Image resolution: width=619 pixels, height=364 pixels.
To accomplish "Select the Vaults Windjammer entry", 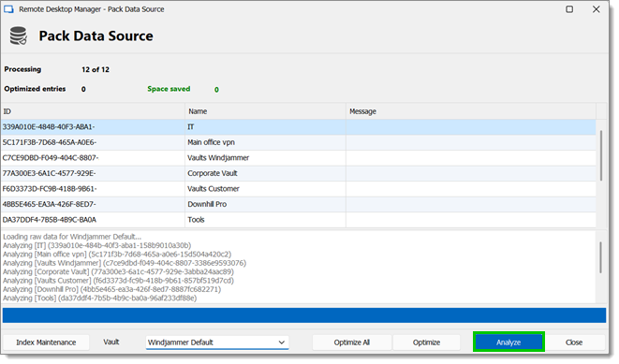I will coord(218,158).
